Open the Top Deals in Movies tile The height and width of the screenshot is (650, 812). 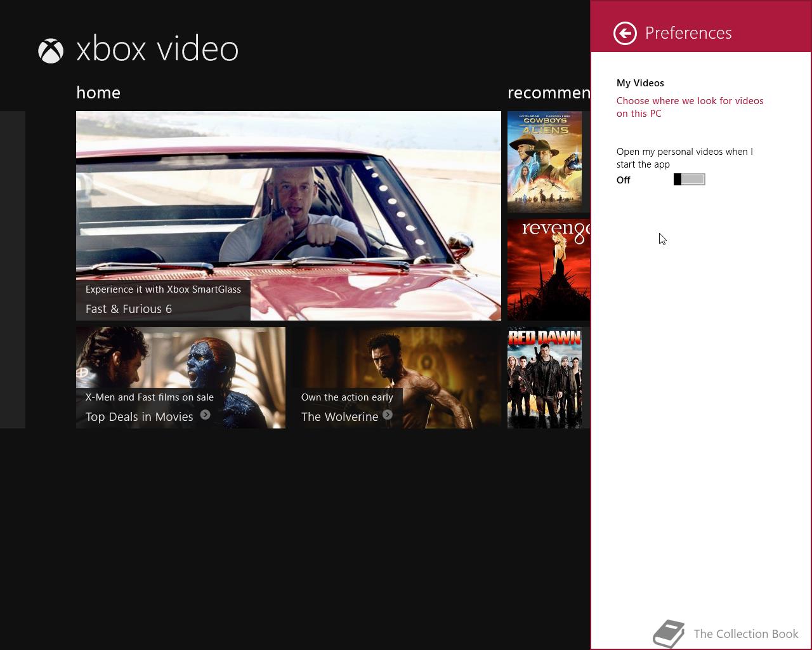pos(181,378)
